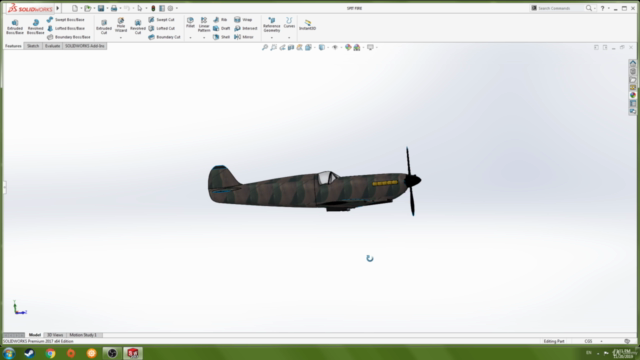The height and width of the screenshot is (360, 640).
Task: Switch to the Model tab
Action: tap(35, 335)
